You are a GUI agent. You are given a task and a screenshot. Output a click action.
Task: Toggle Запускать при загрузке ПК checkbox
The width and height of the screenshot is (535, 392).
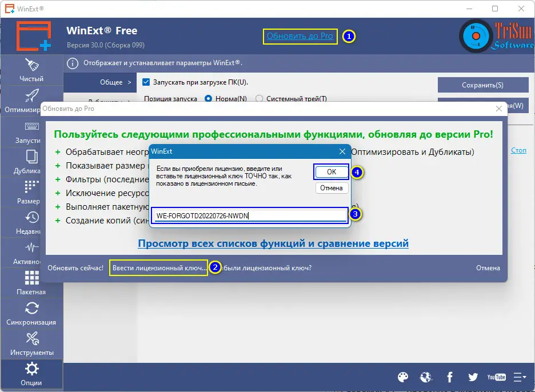point(146,82)
